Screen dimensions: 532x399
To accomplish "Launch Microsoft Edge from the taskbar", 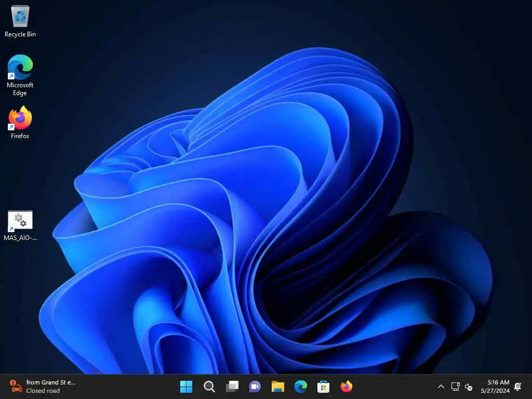I will click(x=301, y=387).
